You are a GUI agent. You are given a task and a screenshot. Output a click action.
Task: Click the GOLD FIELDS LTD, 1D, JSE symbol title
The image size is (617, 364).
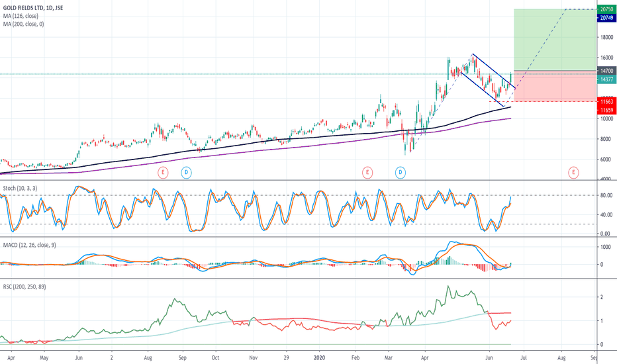click(x=33, y=8)
